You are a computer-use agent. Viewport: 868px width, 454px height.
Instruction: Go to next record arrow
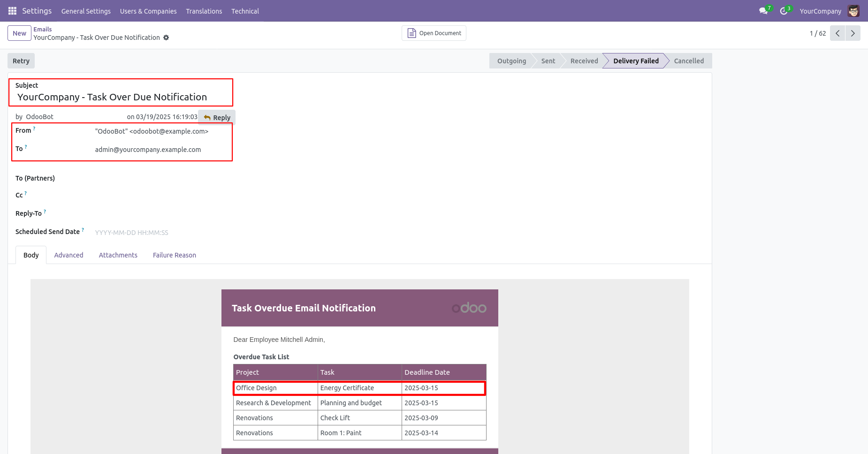tap(853, 33)
